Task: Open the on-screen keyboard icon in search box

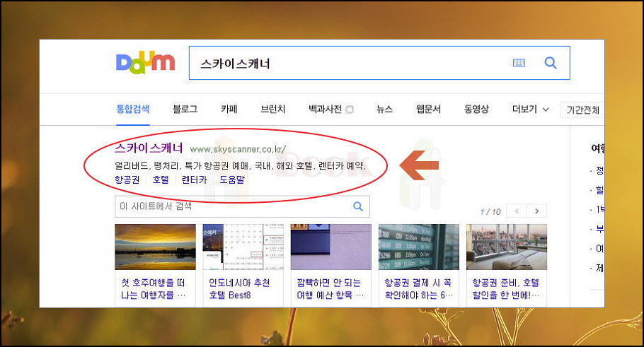Action: pos(519,63)
